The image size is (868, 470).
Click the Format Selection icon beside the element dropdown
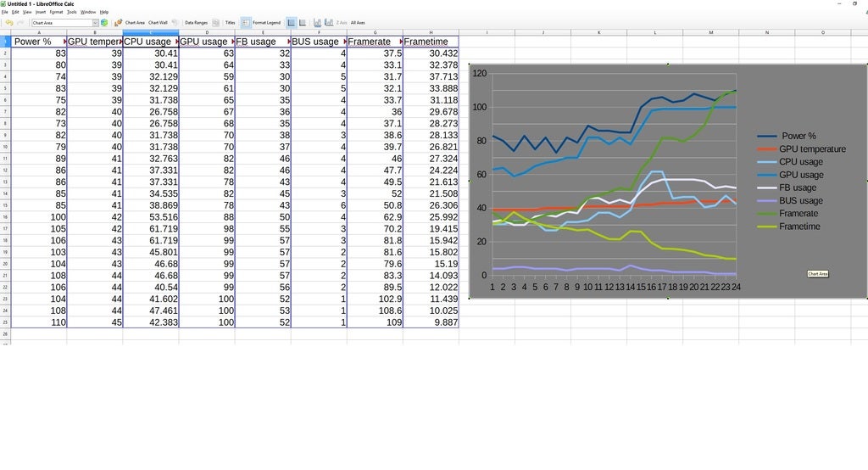tap(104, 23)
